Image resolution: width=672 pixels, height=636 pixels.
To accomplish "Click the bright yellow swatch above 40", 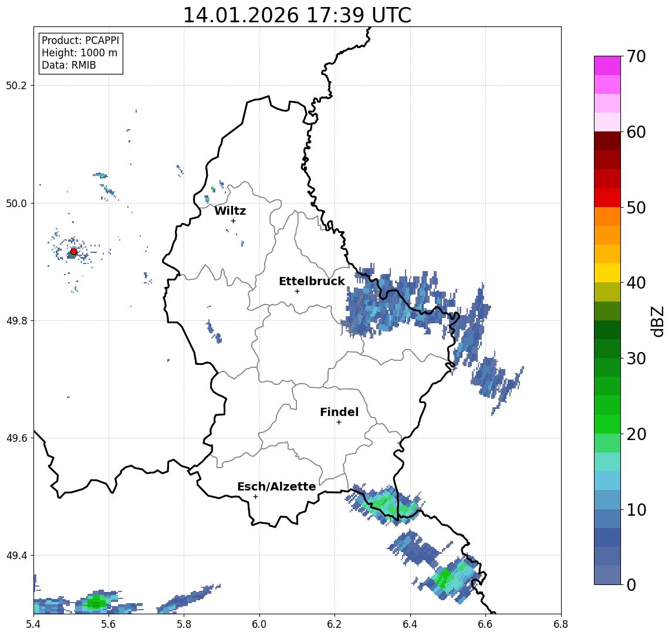I will pos(607,273).
